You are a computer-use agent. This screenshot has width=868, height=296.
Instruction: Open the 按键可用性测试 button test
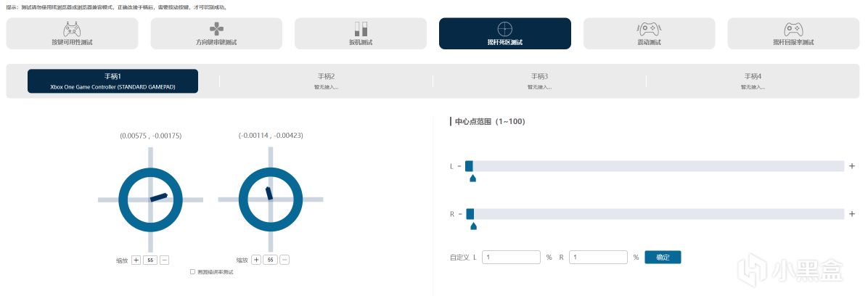[x=72, y=33]
